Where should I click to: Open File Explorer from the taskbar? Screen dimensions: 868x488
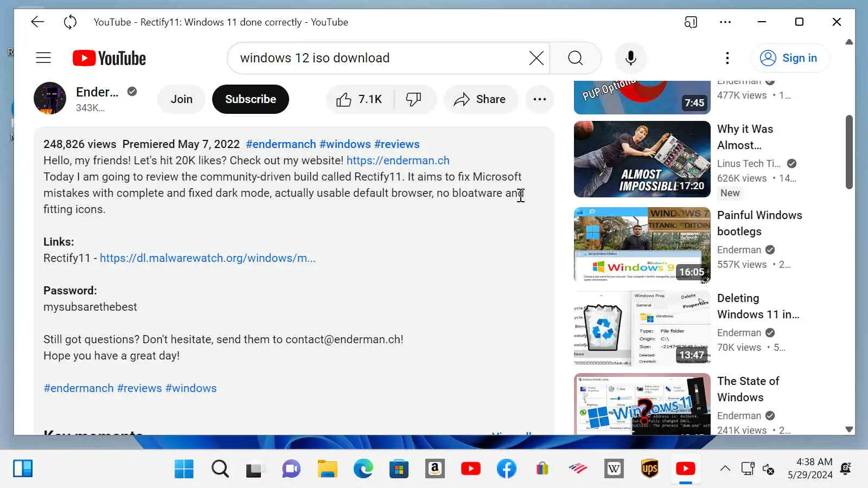327,469
